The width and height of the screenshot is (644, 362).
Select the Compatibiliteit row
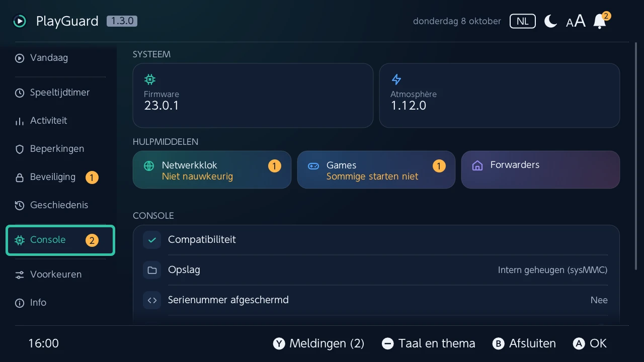pos(376,240)
